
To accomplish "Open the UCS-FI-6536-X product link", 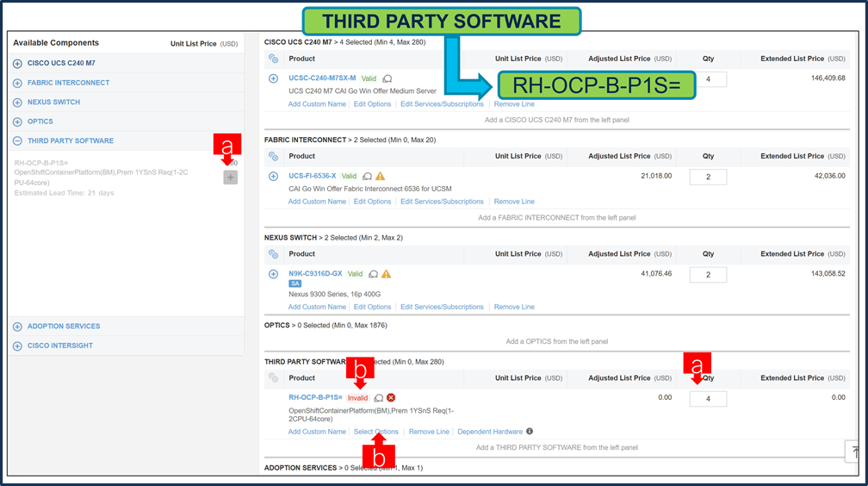I will tap(313, 176).
